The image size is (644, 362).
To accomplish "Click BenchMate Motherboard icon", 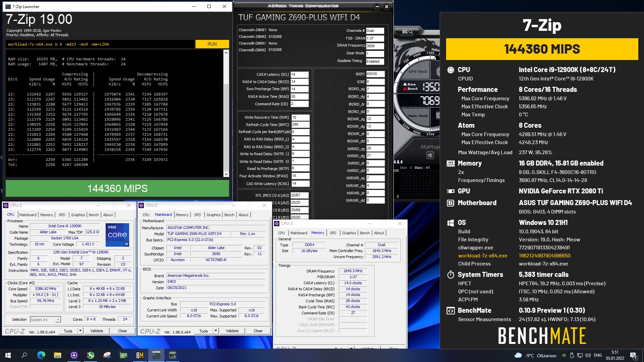I will [x=450, y=203].
